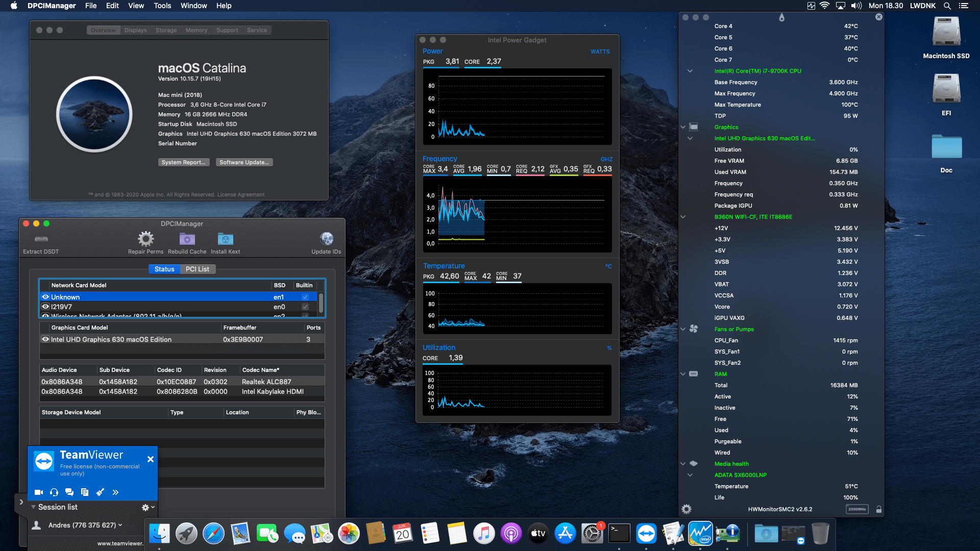The width and height of the screenshot is (980, 551).
Task: Click TeamViewer file transfer icon
Action: [x=85, y=492]
